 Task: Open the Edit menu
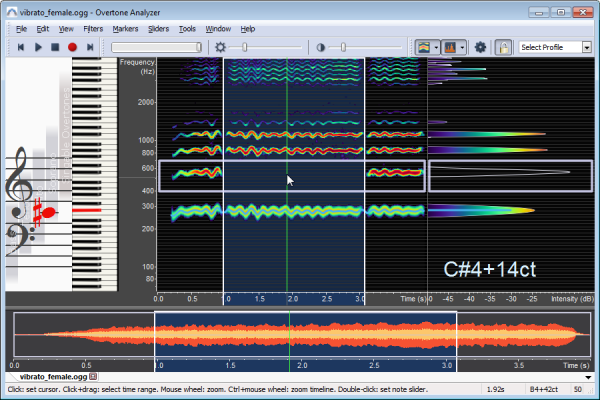(x=43, y=29)
